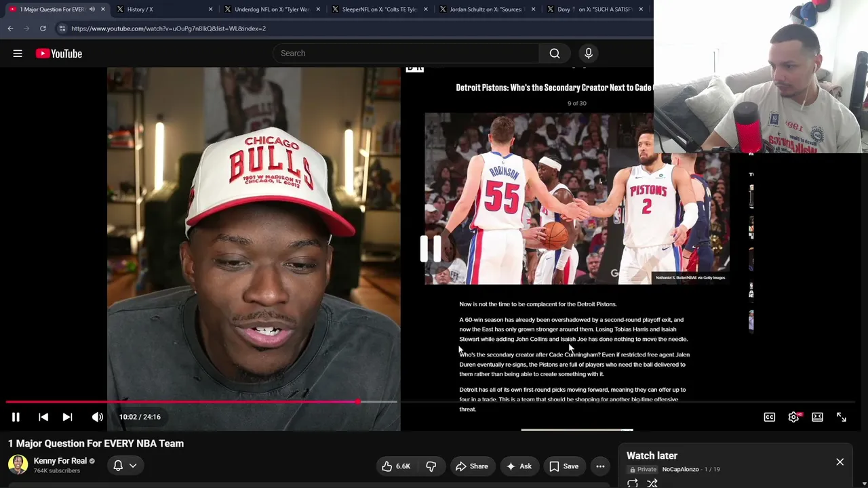
Task: Click the 764K subscribers text
Action: coord(57,471)
